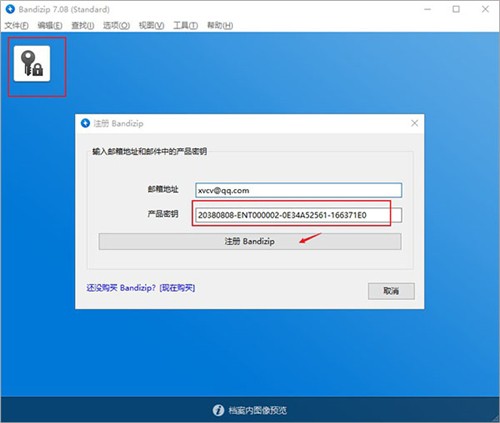Click the Bandizip logo in main title bar
Image resolution: width=500 pixels, height=423 pixels.
10,9
